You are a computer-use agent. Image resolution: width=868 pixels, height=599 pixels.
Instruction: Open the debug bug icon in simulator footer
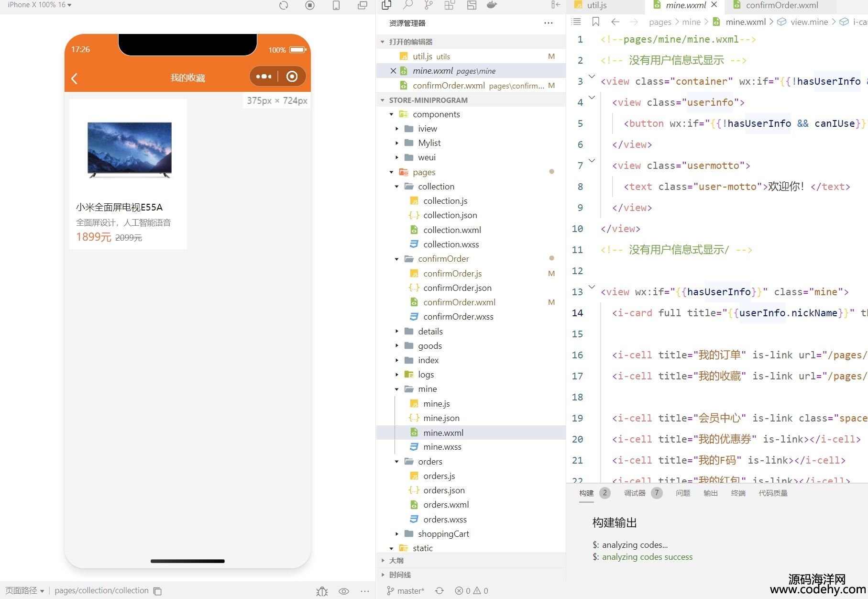(x=322, y=591)
